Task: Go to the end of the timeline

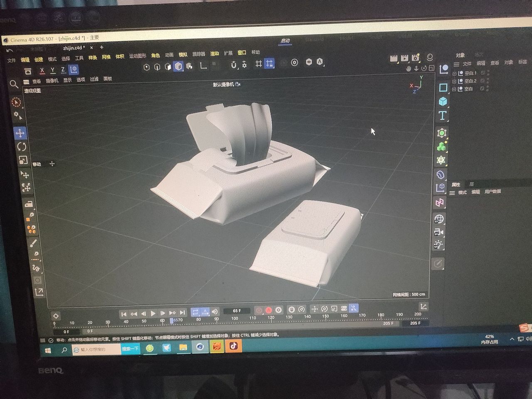Action: 182,313
